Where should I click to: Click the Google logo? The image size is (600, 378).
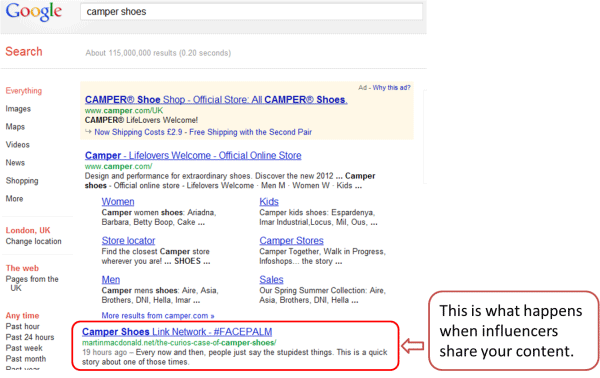tap(34, 12)
